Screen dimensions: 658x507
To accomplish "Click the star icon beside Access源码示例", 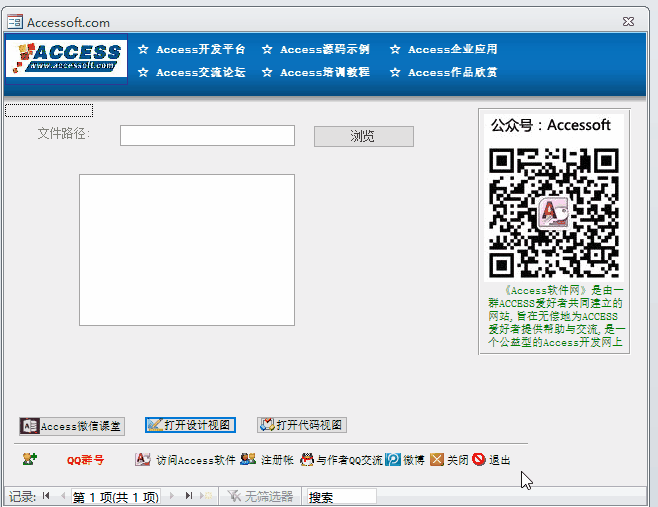I will [267, 50].
